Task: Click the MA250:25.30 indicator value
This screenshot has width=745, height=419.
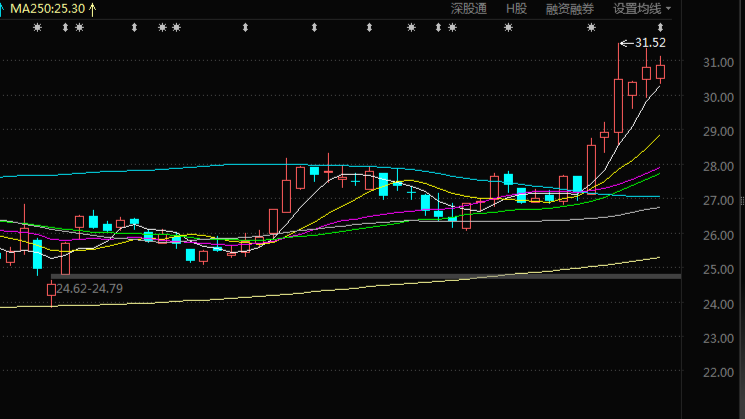Action: click(x=48, y=9)
